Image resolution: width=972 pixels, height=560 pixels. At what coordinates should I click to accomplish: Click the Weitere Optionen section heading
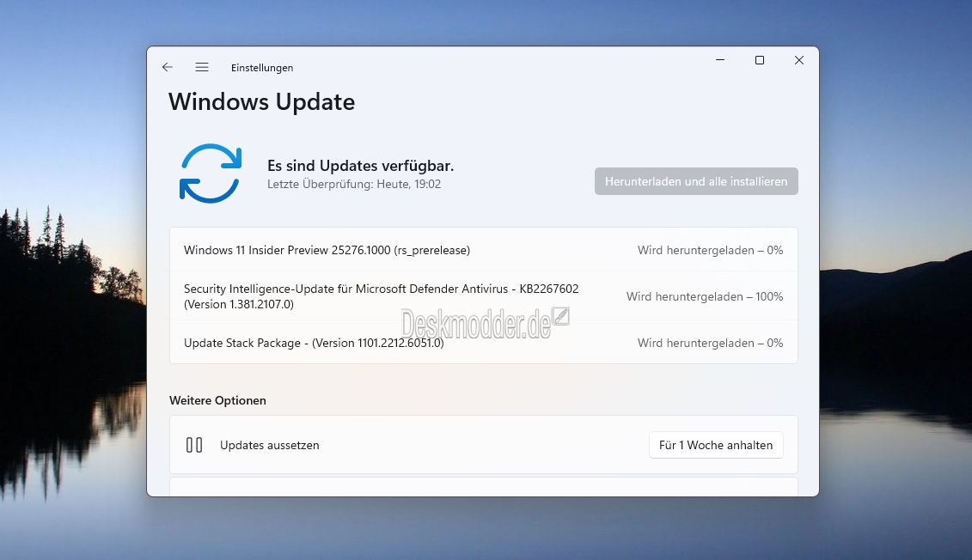pos(217,400)
